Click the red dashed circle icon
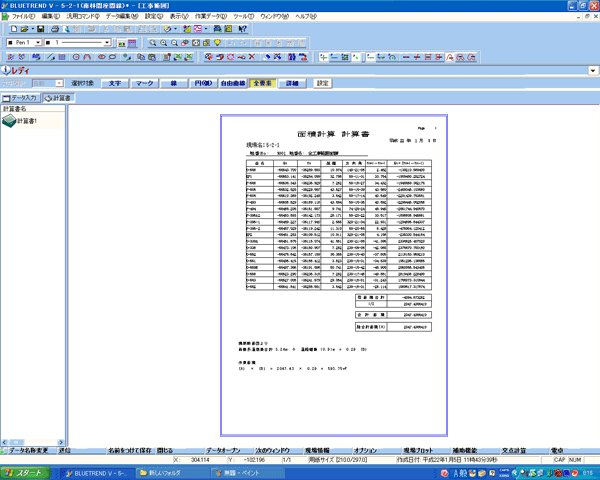The width and height of the screenshot is (600, 480). pos(230,57)
